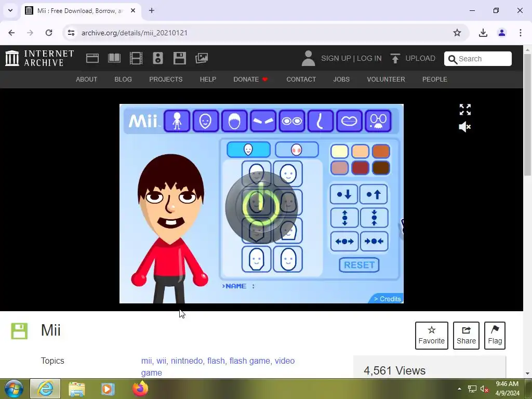Screen dimensions: 532x399
Task: Open Internet Archive home logo
Action: click(x=39, y=58)
